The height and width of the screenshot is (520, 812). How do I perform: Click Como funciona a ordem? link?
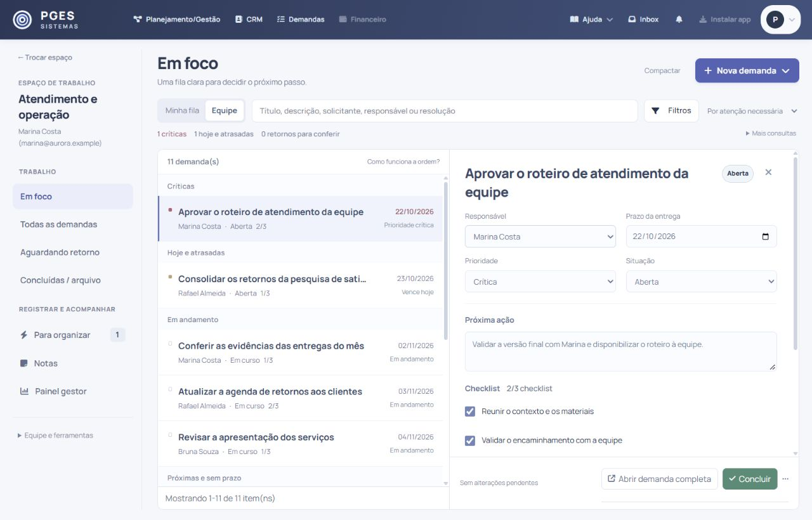pyautogui.click(x=403, y=162)
